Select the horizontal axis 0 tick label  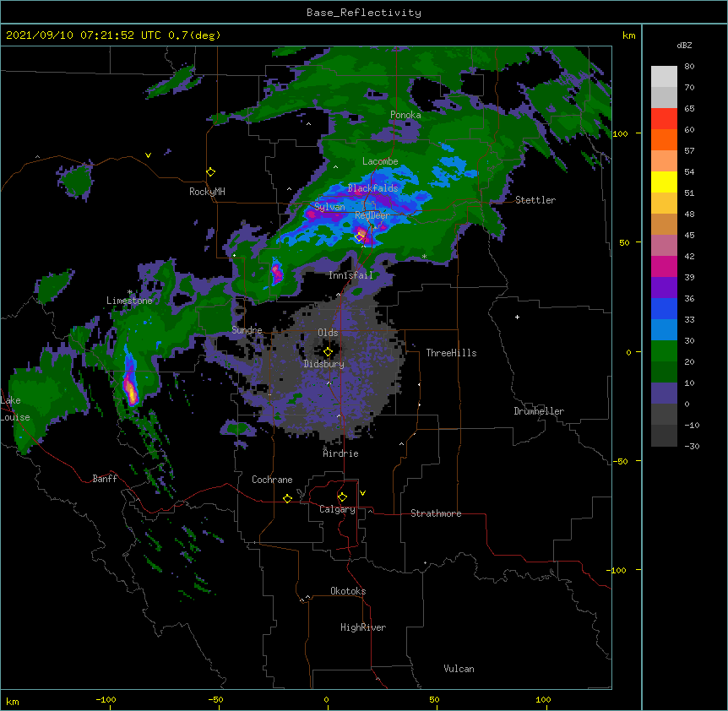point(326,699)
